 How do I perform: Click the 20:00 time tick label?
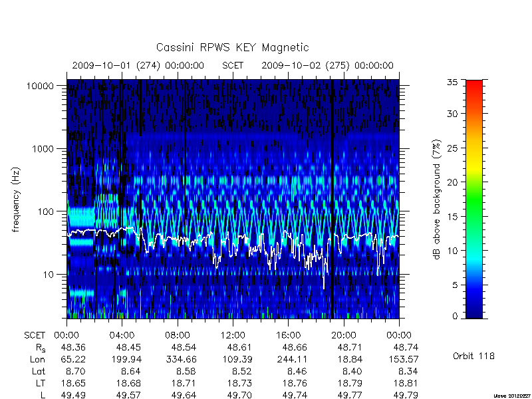click(344, 335)
